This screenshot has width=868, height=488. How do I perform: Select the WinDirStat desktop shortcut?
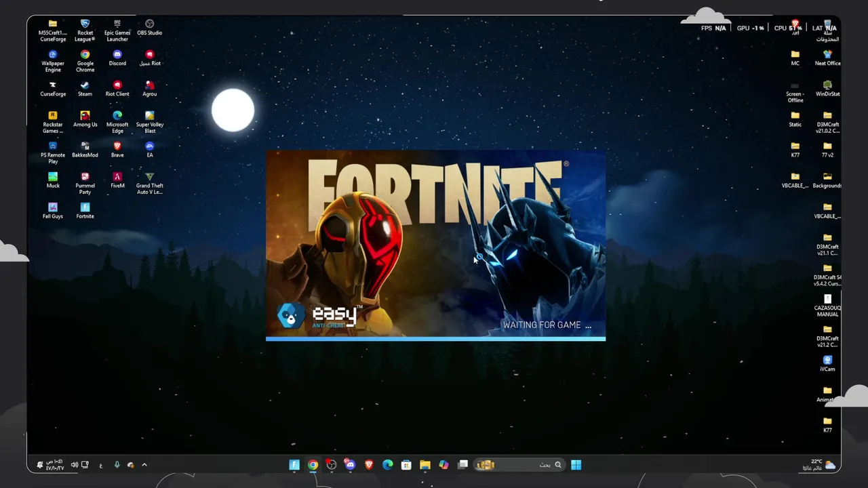(x=827, y=89)
